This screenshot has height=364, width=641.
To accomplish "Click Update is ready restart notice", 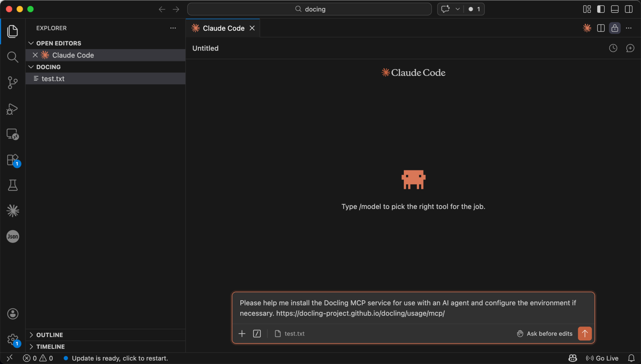I will 116,358.
